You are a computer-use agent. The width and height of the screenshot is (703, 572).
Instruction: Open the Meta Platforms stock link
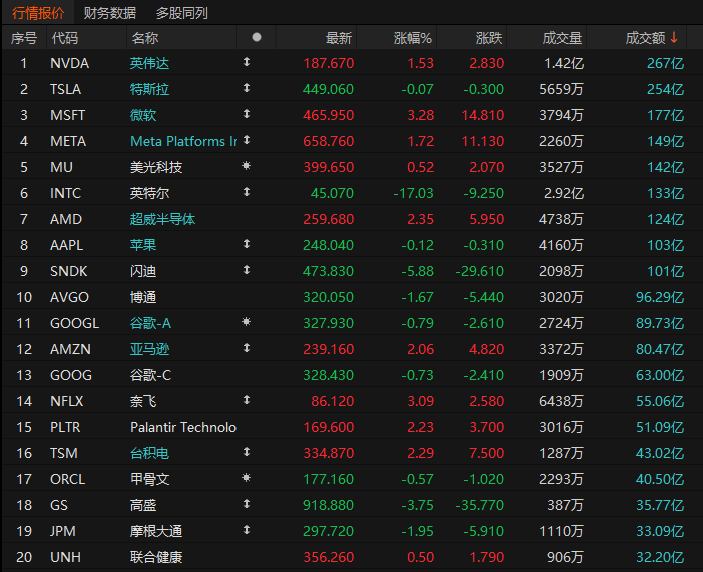tap(183, 141)
